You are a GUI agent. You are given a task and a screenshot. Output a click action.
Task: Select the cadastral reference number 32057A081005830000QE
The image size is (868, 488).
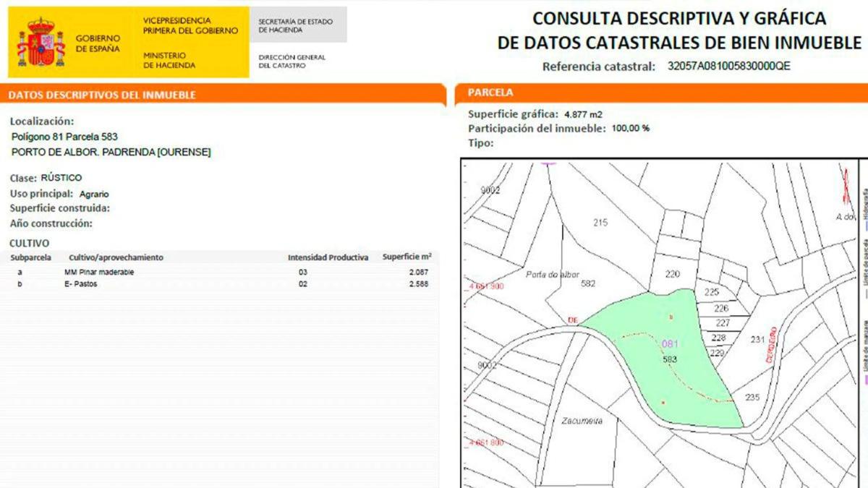(x=729, y=67)
